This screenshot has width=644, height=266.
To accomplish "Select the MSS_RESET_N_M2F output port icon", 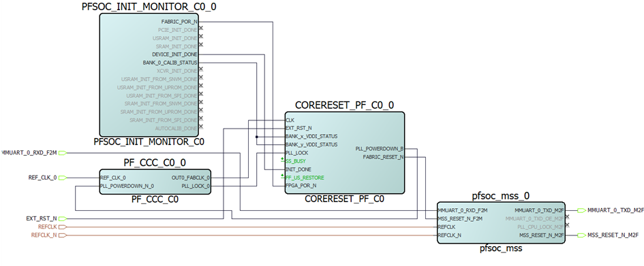I will coord(581,235).
